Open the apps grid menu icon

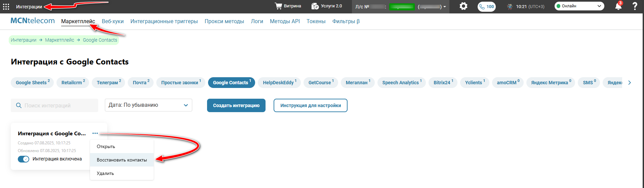coord(6,7)
